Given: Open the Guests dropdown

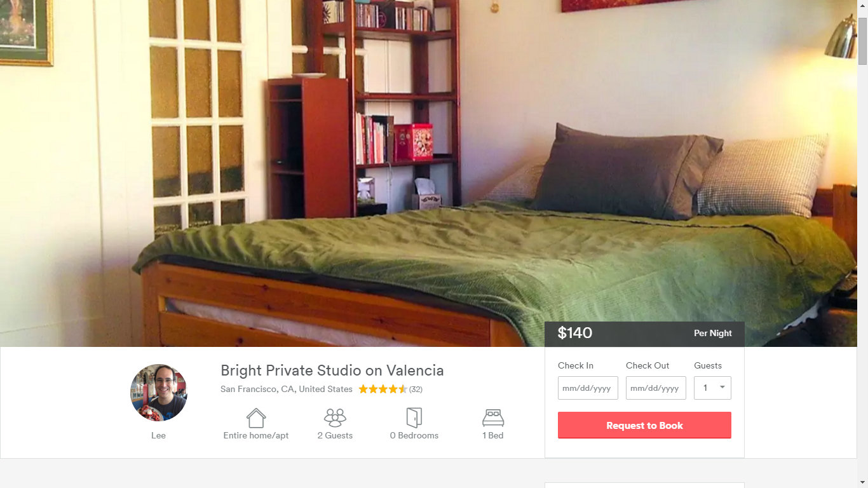Looking at the screenshot, I should tap(712, 388).
